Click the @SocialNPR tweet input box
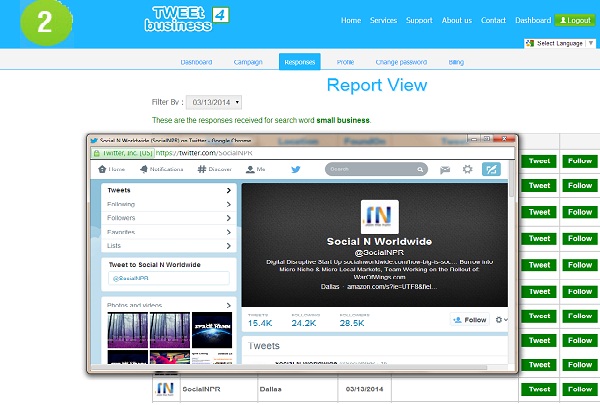Screen dimensions: 600x405 pos(169,278)
